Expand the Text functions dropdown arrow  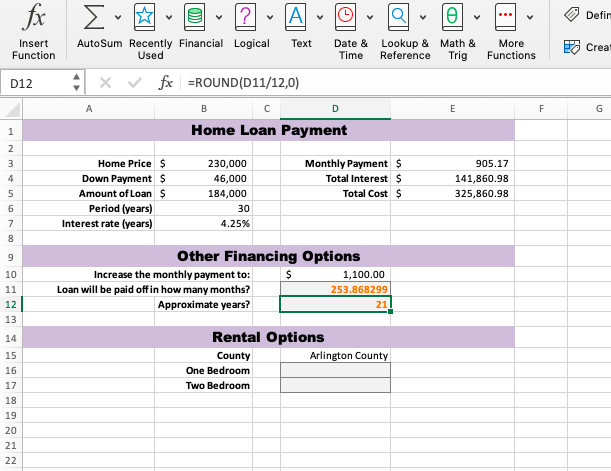pyautogui.click(x=320, y=17)
